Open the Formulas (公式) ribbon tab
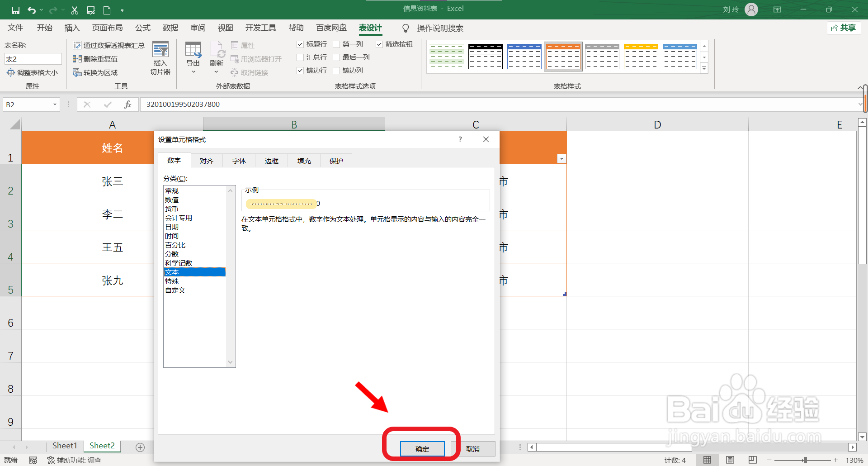 click(143, 28)
